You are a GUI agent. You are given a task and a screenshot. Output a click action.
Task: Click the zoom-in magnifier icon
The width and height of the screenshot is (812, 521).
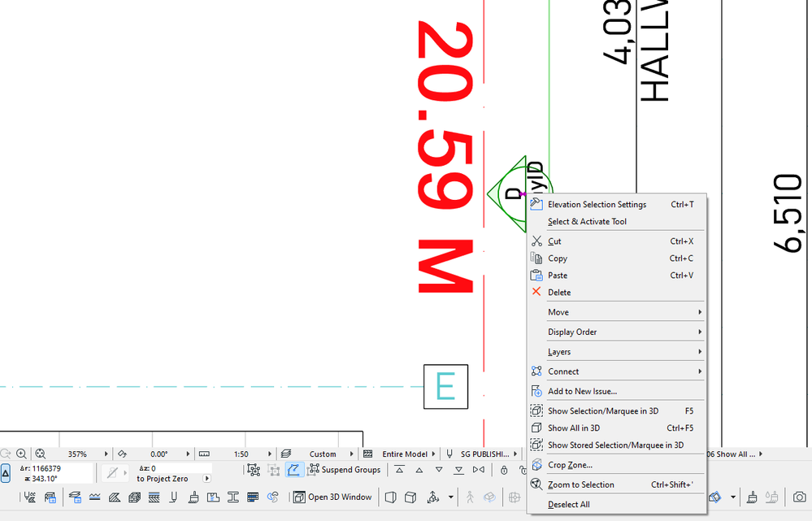pos(21,454)
